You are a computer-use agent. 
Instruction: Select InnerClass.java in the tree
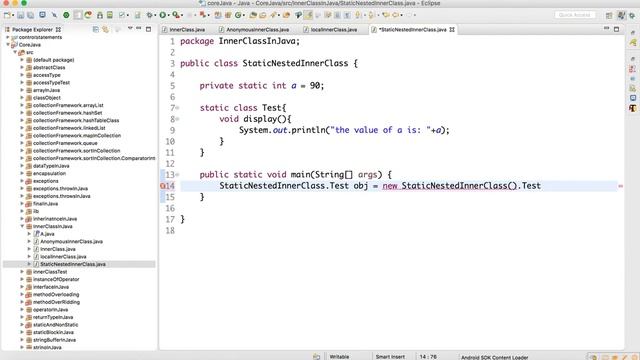(x=58, y=249)
